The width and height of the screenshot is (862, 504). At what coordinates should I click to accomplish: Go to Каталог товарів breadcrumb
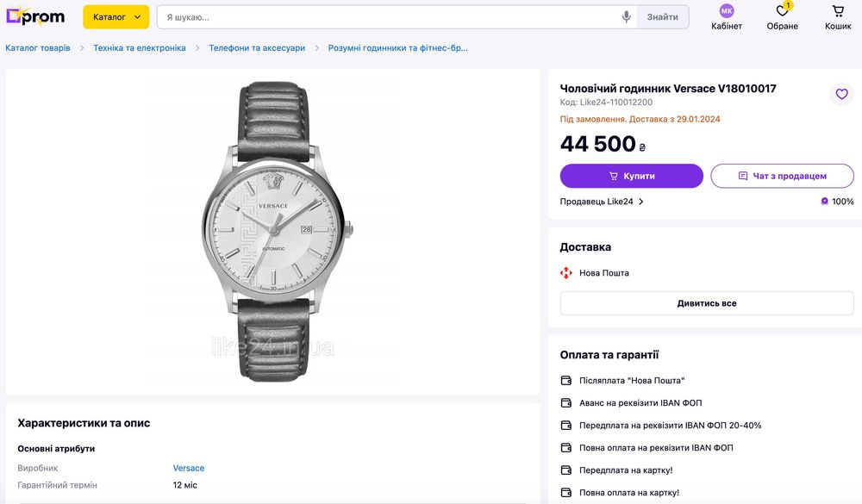38,48
